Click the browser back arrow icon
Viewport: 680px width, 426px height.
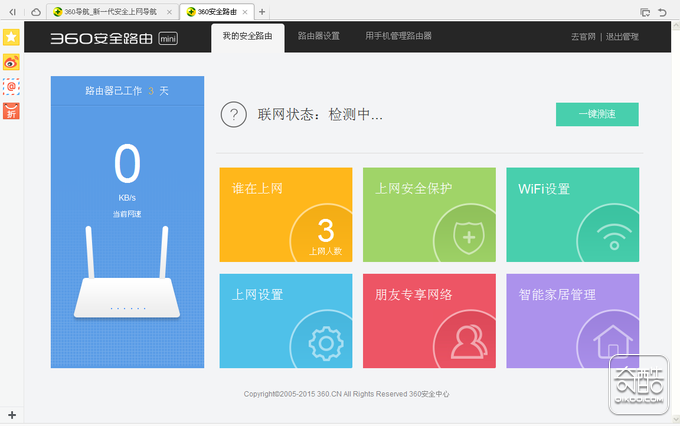(x=13, y=12)
